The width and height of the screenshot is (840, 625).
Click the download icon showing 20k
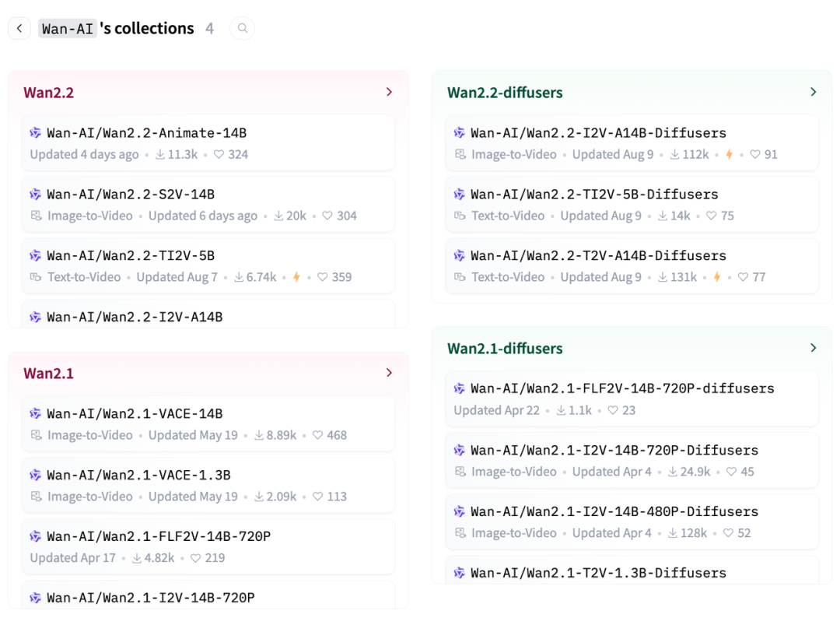coord(278,216)
